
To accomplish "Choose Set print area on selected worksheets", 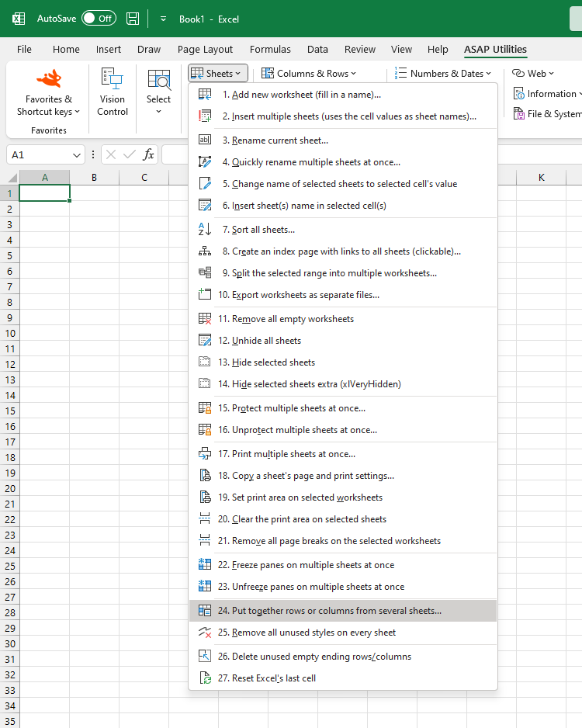I will click(x=343, y=497).
